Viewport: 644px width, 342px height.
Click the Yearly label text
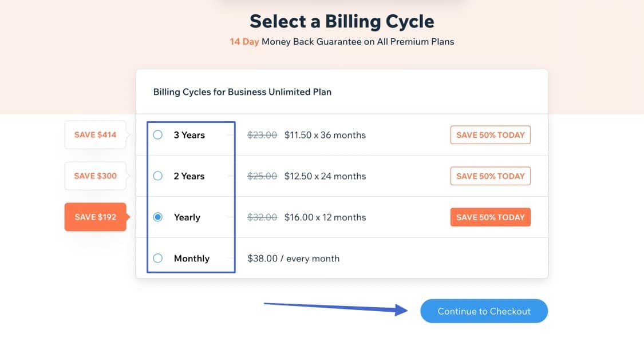point(187,217)
